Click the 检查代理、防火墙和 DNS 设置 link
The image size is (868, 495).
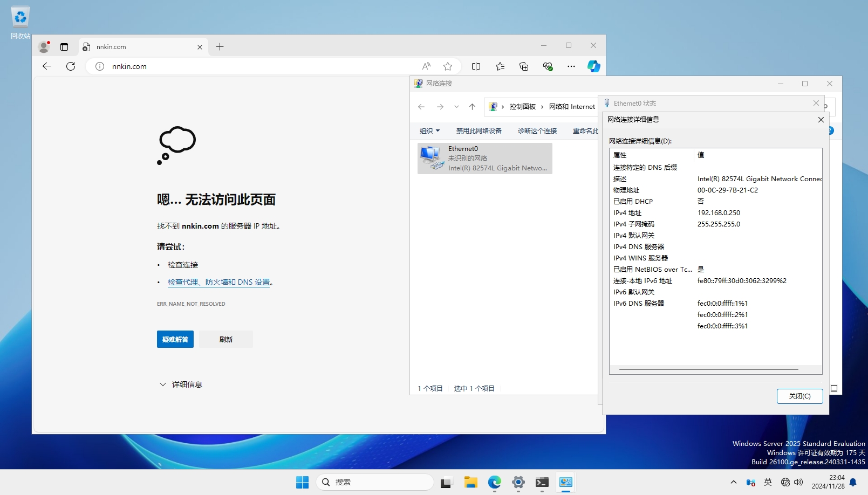coord(218,282)
